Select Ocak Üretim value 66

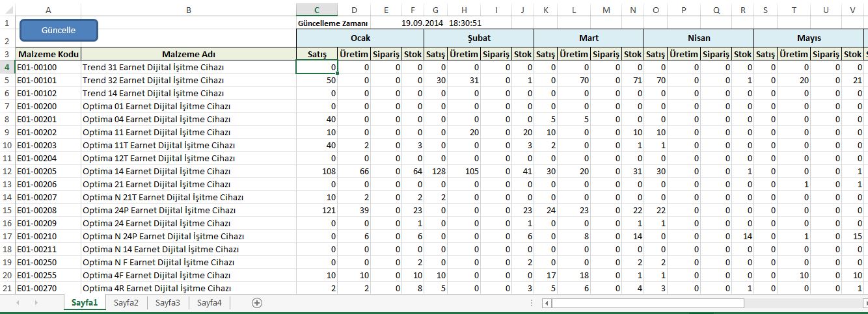pos(355,171)
